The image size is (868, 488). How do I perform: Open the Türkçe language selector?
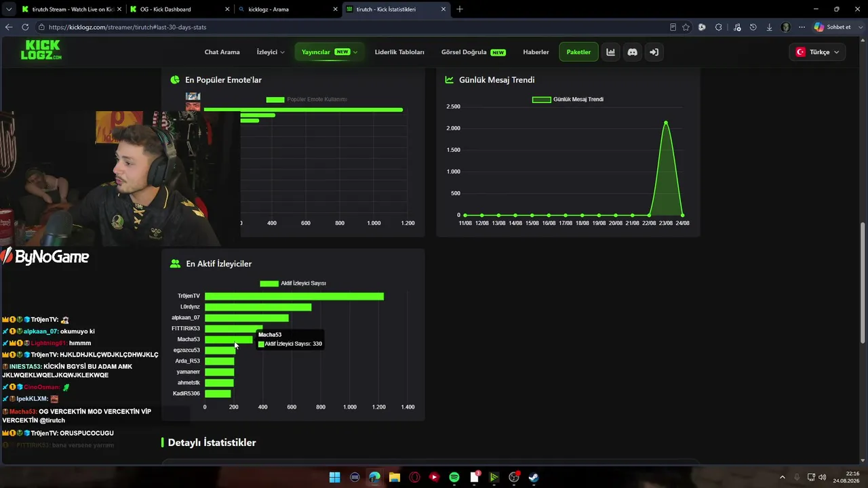point(817,52)
